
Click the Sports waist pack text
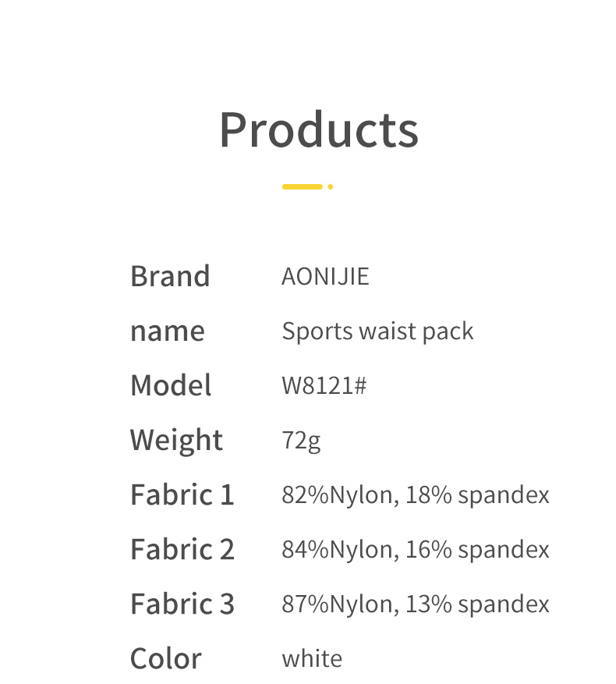pos(377,331)
